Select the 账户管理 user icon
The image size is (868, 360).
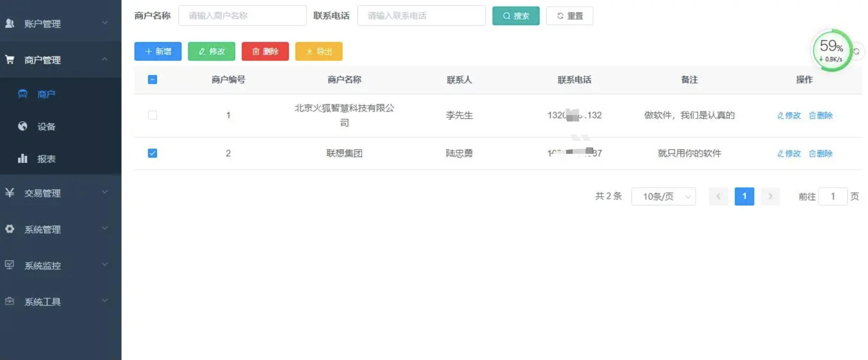tap(9, 23)
